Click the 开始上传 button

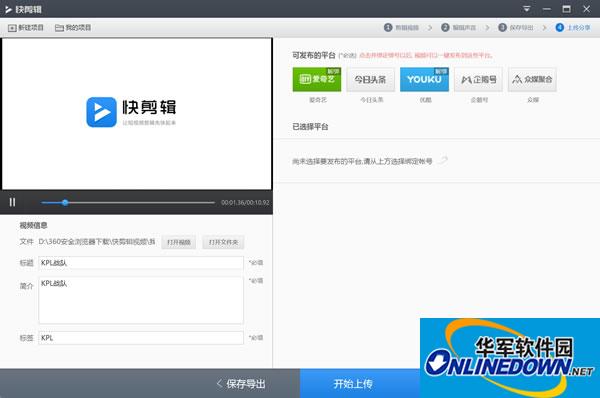tap(360, 383)
